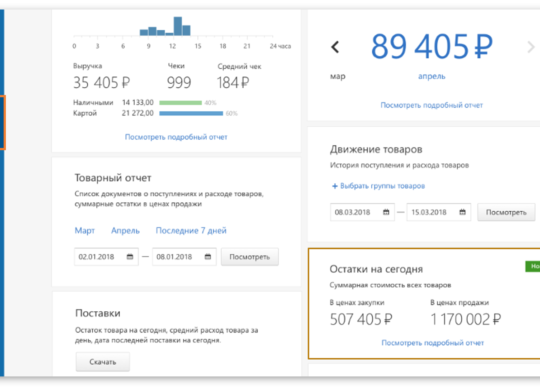Select Последние 7 дней period
This screenshot has height=390, width=540.
click(191, 230)
